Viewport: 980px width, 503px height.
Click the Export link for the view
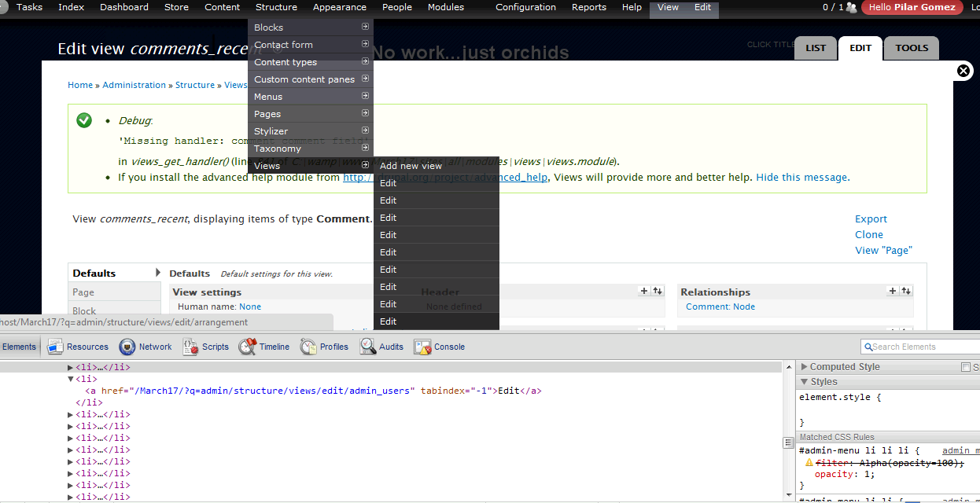871,218
